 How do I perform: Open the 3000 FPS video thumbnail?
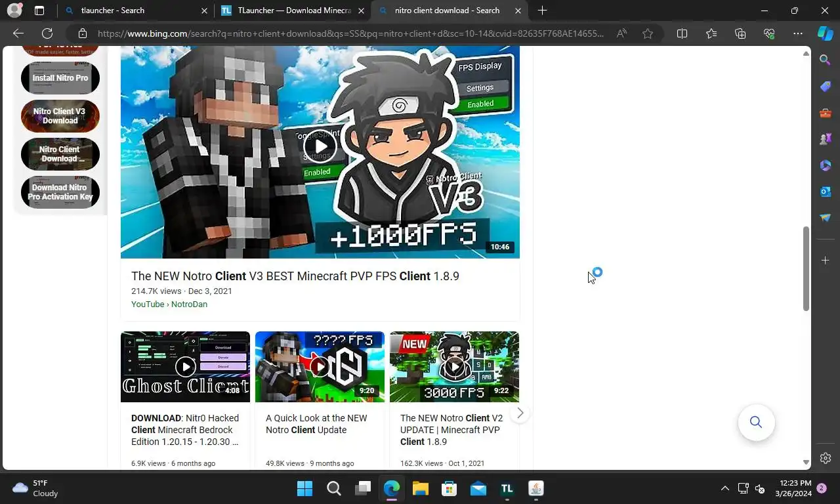pos(454,367)
